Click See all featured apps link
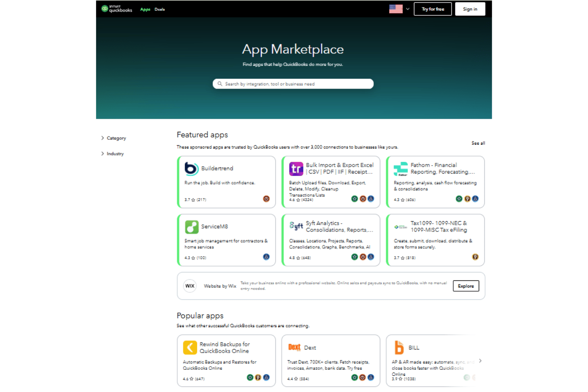588x392 pixels. 478,143
